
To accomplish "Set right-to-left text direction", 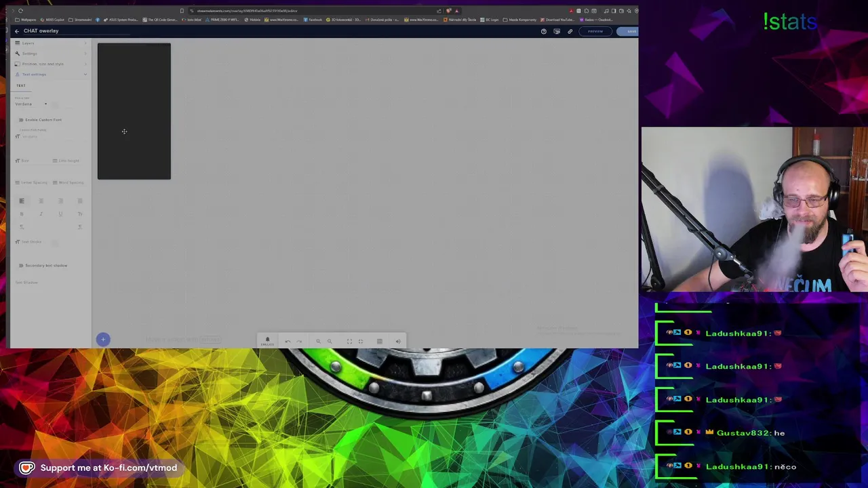I will (x=80, y=227).
